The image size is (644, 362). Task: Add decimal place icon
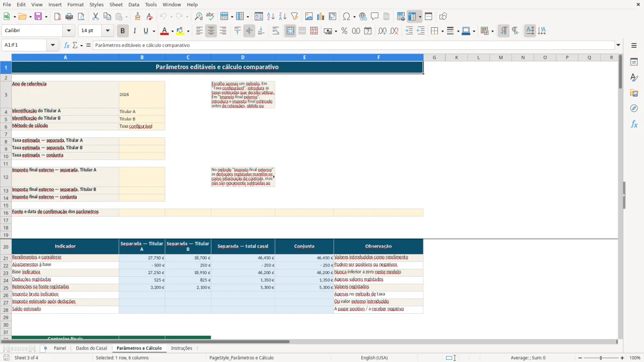[382, 31]
